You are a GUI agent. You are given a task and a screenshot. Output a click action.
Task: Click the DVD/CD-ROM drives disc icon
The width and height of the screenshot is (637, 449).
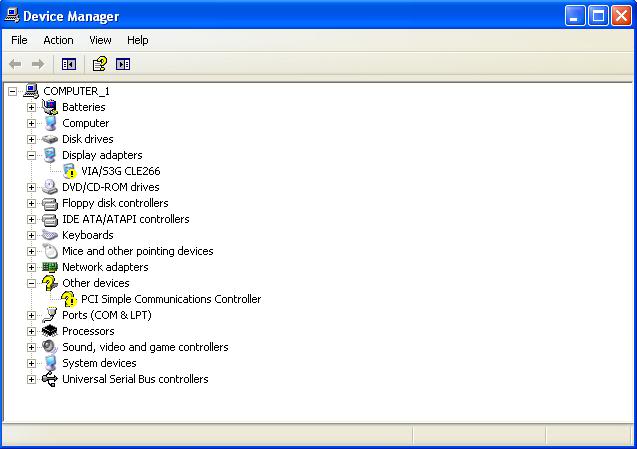(50, 187)
